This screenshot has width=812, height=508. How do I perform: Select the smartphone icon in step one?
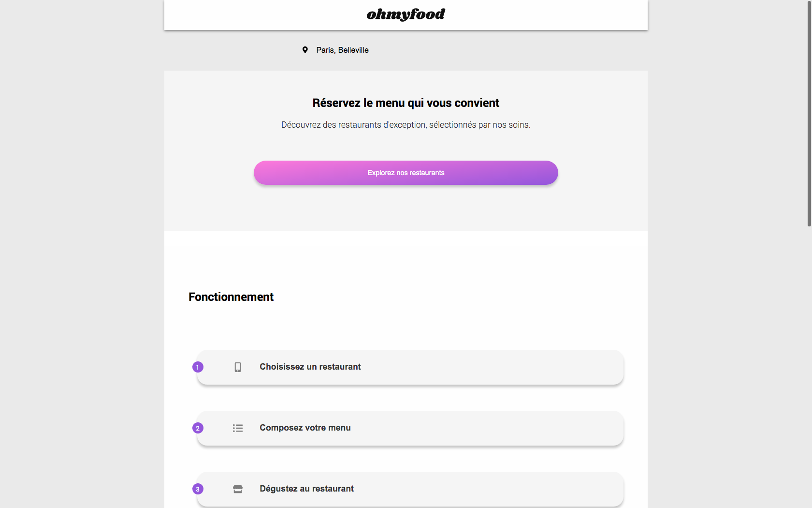(237, 367)
